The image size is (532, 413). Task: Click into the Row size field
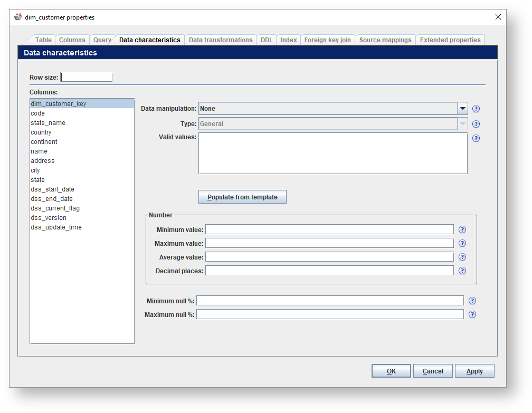87,77
